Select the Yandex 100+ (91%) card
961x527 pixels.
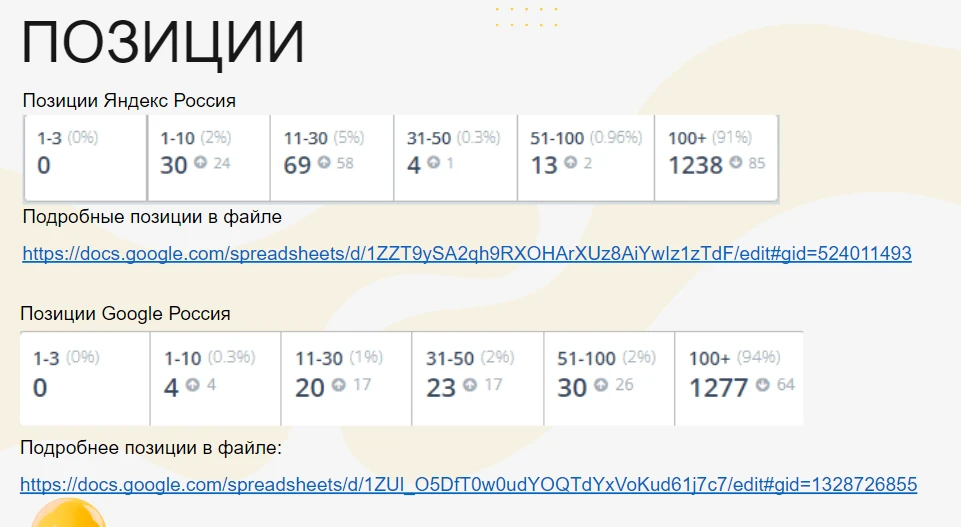716,158
